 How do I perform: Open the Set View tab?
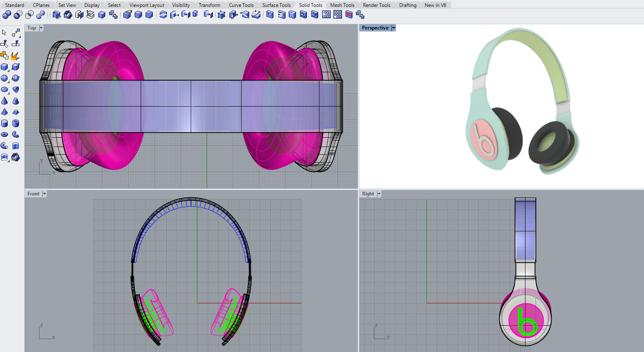click(67, 5)
